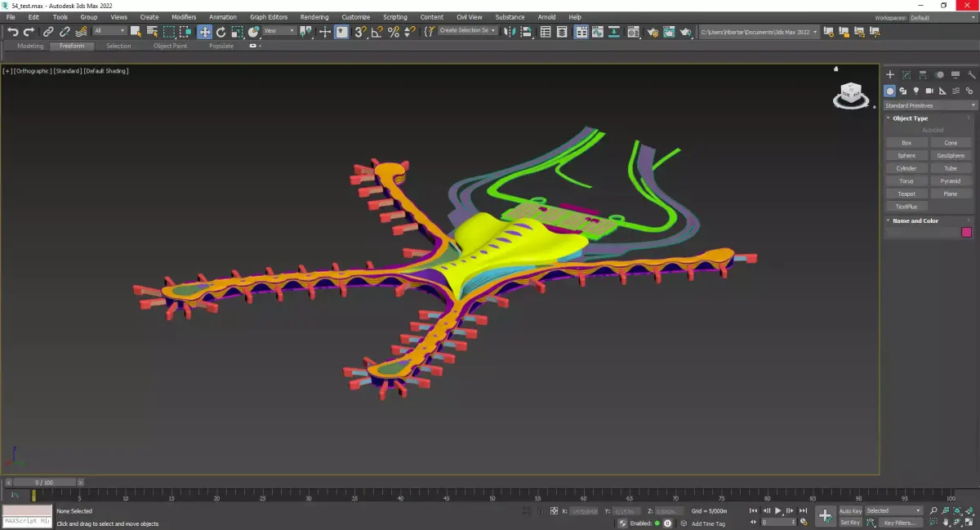Viewport: 980px width, 530px height.
Task: Activate the Select and Rotate tool
Action: 220,32
